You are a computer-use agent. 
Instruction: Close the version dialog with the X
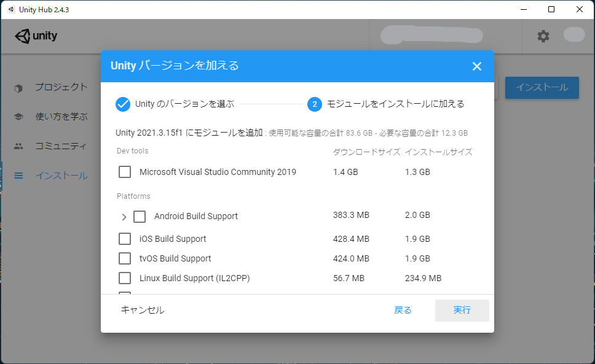coord(477,66)
